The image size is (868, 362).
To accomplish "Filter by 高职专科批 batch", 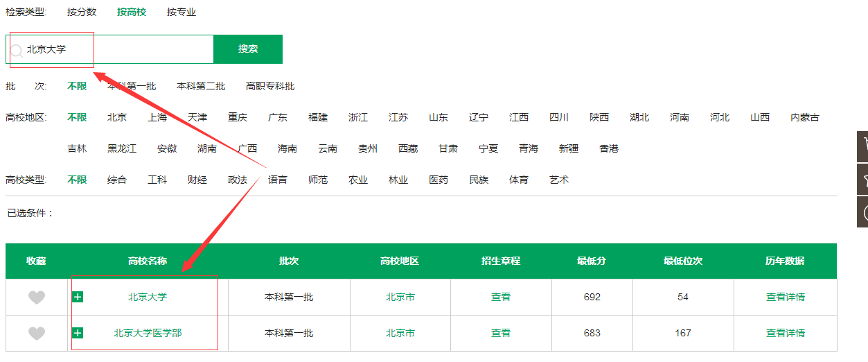I will click(270, 86).
